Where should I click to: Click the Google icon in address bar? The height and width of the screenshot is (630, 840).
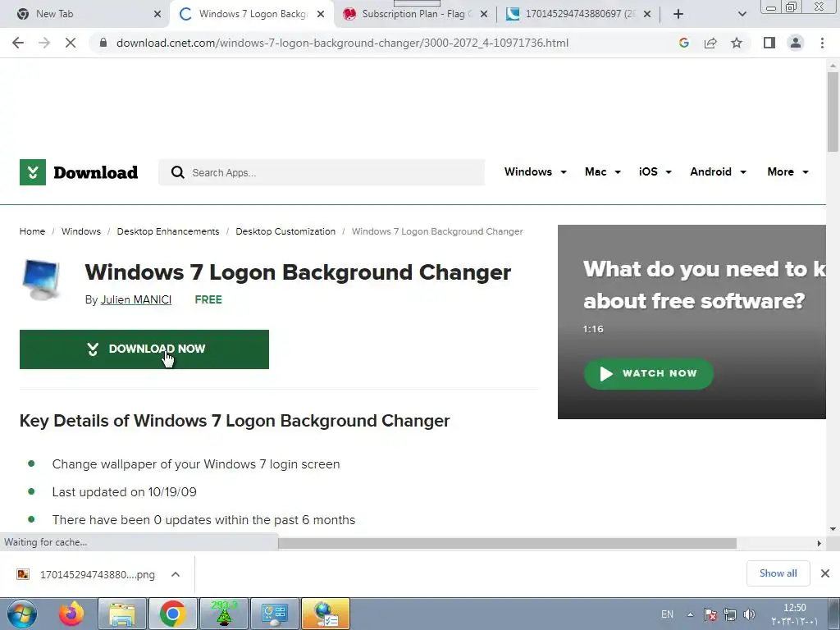tap(683, 43)
